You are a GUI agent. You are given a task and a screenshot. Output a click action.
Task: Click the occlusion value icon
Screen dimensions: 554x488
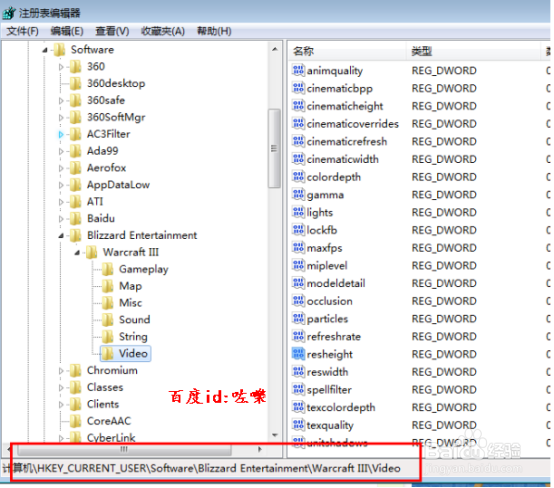click(298, 301)
